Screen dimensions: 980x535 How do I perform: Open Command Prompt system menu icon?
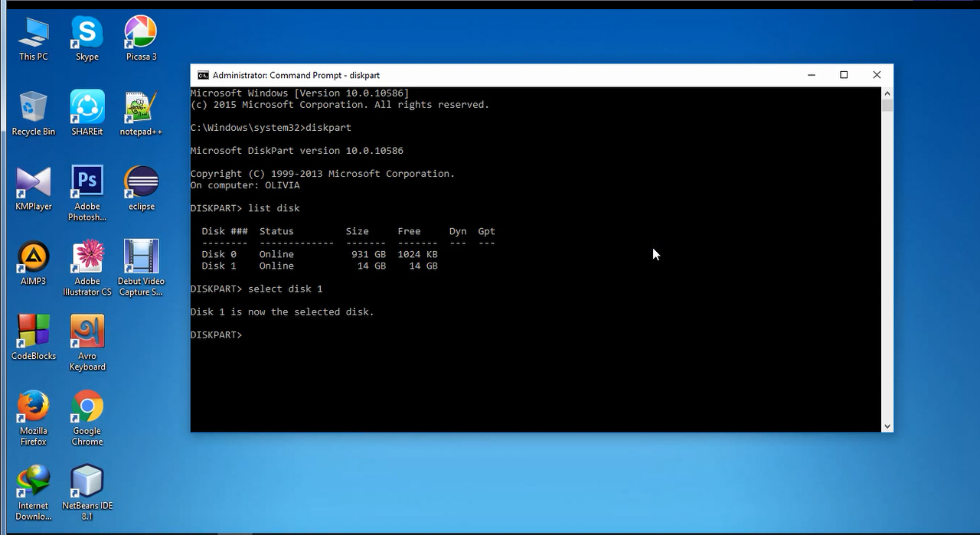203,75
